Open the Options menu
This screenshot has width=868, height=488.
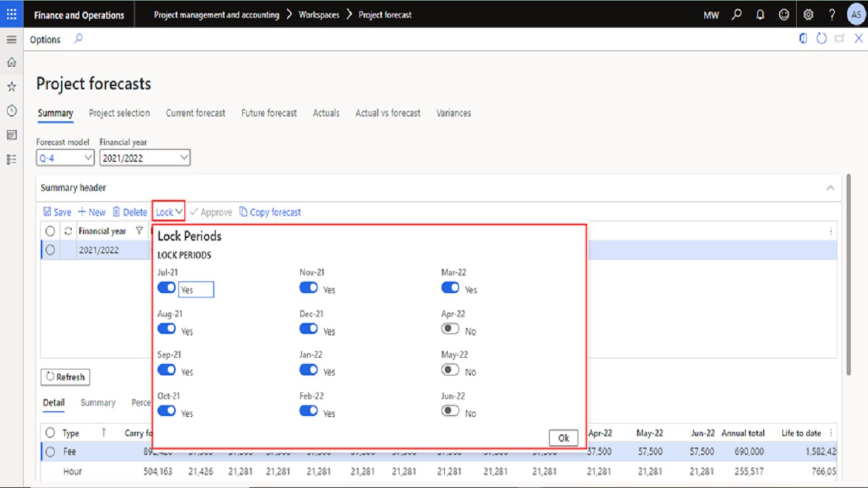pos(45,39)
